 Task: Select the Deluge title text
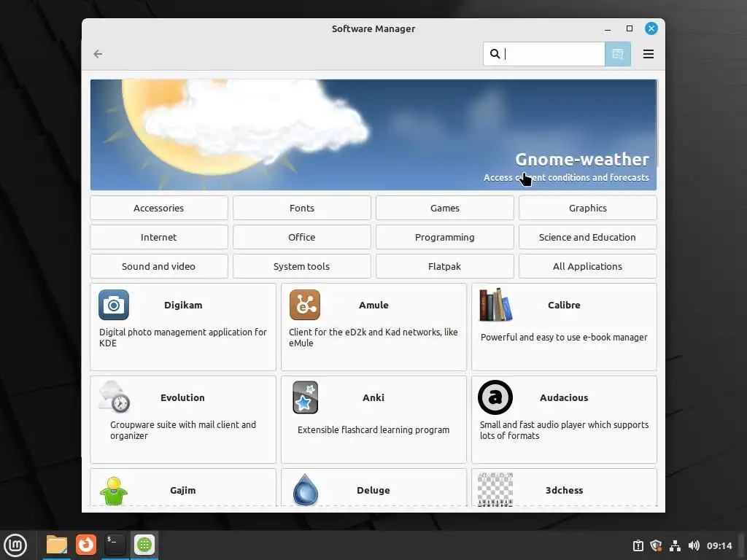coord(373,491)
